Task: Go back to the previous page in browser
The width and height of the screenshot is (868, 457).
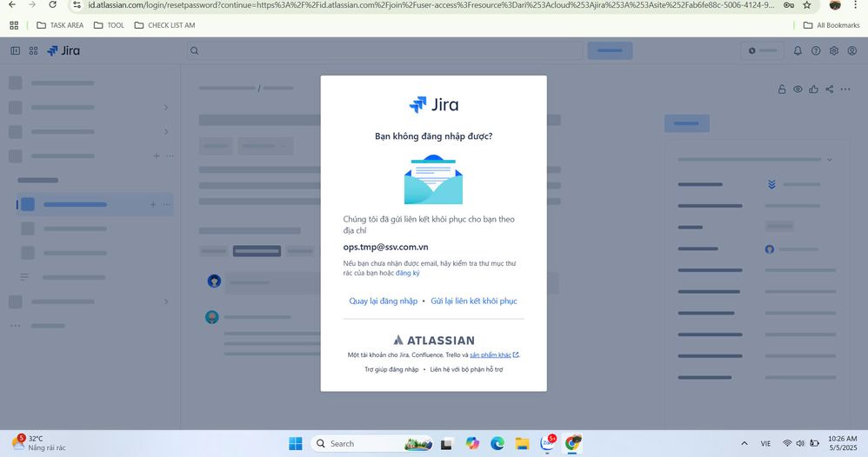Action: tap(12, 5)
